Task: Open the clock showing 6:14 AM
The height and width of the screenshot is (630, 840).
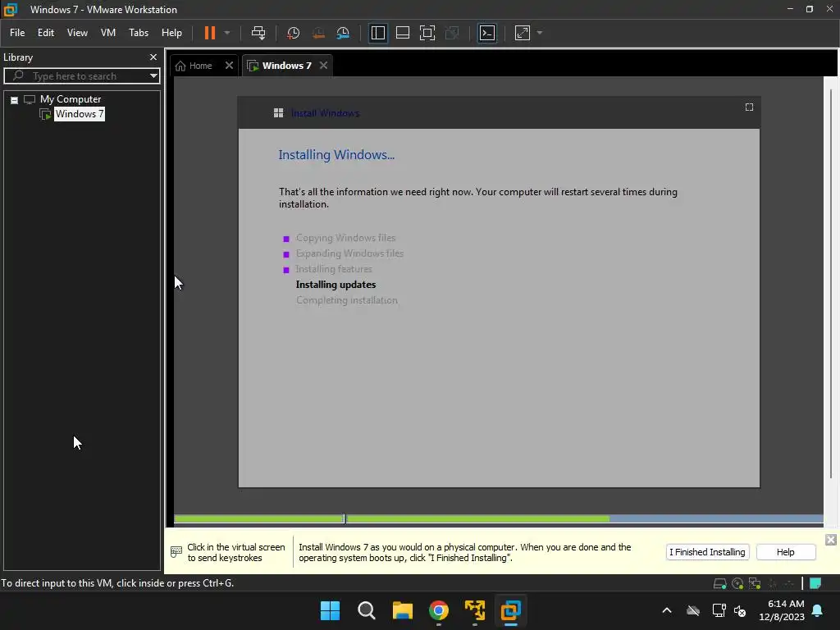Action: click(782, 610)
